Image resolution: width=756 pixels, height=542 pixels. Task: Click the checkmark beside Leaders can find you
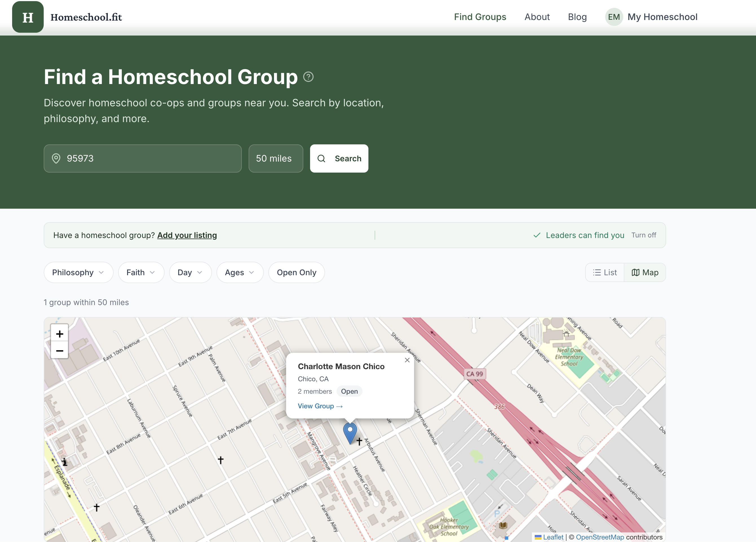[537, 235]
